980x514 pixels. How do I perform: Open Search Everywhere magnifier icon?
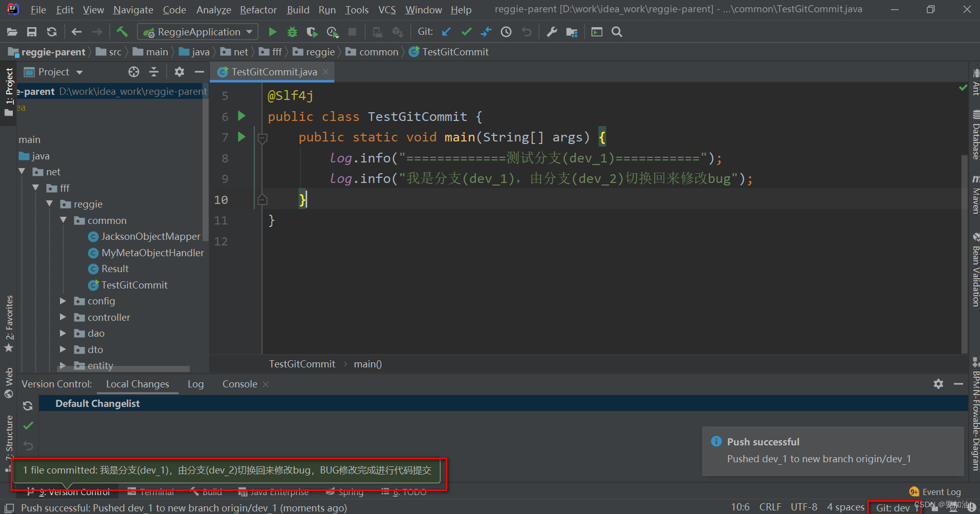click(617, 32)
